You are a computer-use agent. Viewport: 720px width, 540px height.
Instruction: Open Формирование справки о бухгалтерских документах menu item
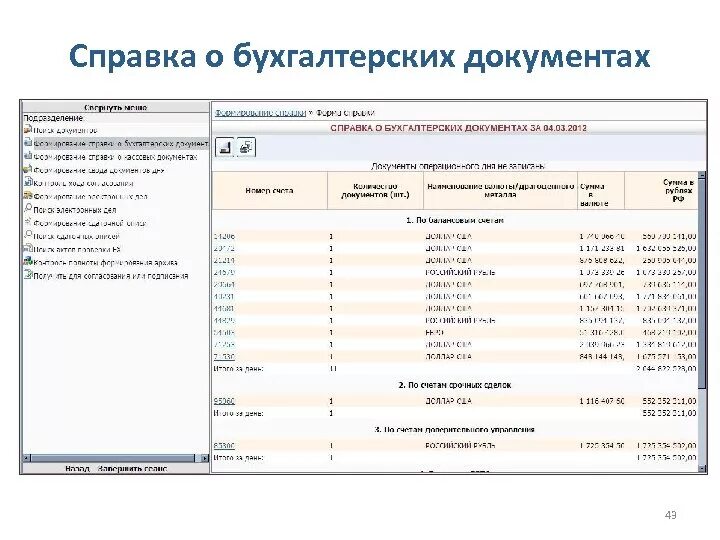click(121, 144)
